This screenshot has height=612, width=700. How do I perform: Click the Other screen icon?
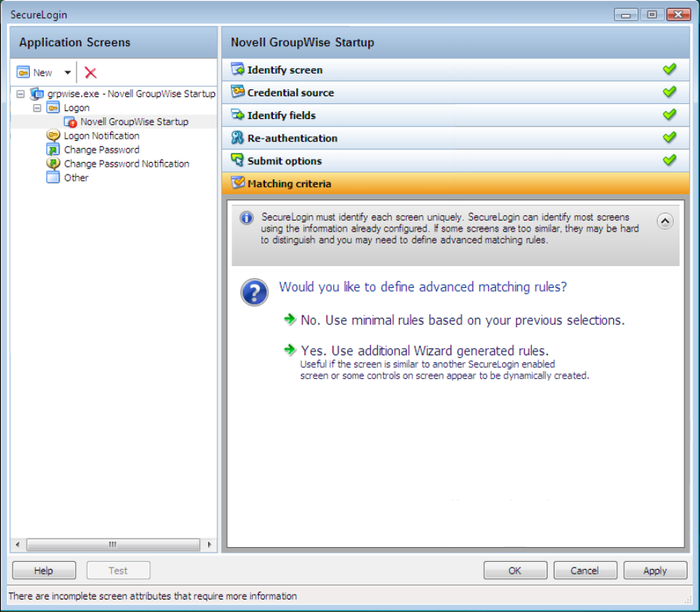53,178
